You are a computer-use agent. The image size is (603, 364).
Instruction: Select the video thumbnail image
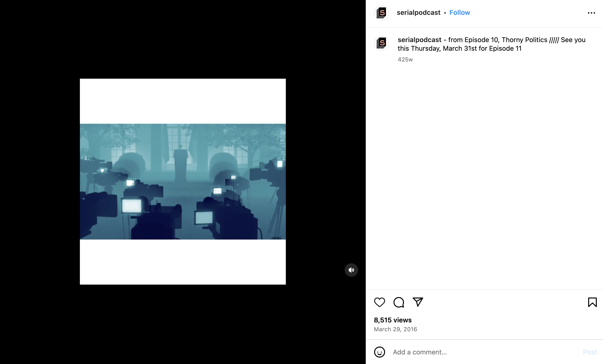pyautogui.click(x=183, y=182)
